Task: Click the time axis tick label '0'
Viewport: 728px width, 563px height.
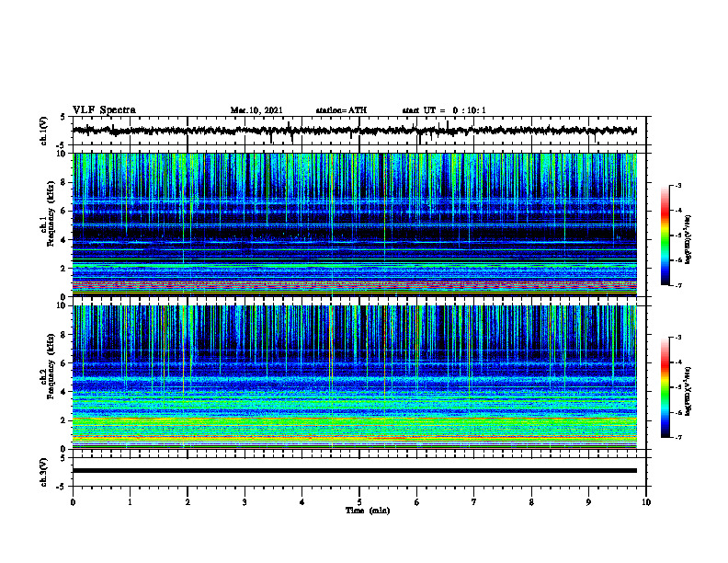Action: click(x=73, y=502)
